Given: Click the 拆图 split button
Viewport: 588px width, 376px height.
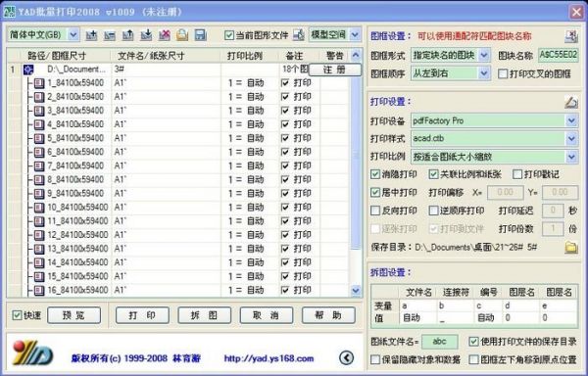Looking at the screenshot, I should coord(204,315).
